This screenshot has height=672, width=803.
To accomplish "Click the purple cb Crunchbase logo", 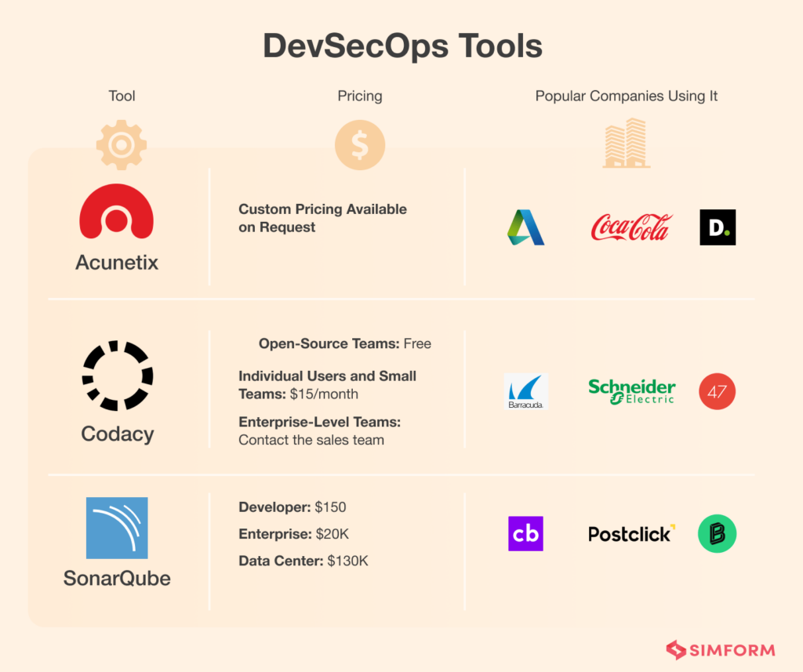I will 525,534.
